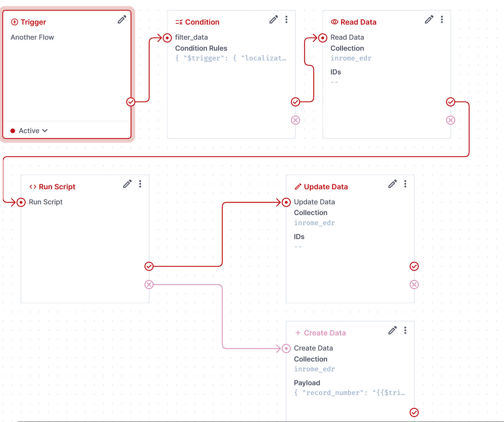The width and height of the screenshot is (504, 422).
Task: Open the Read Data more options menu
Action: [442, 20]
